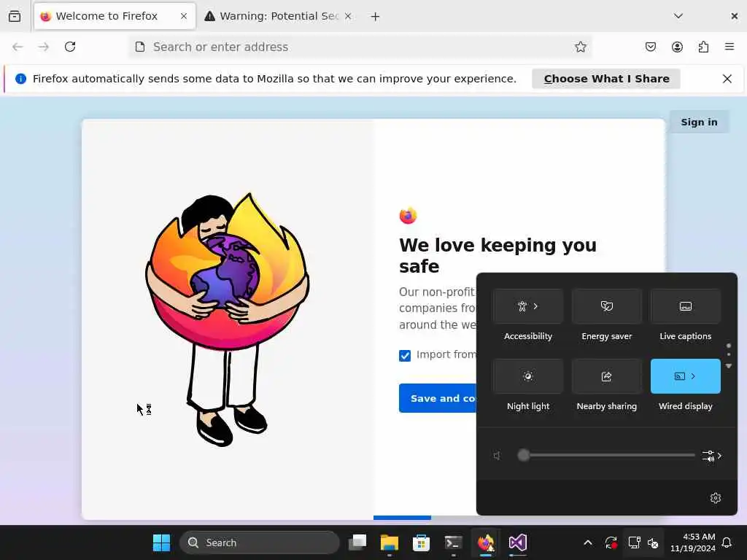Image resolution: width=747 pixels, height=560 pixels.
Task: Go forward one page
Action: click(x=44, y=47)
